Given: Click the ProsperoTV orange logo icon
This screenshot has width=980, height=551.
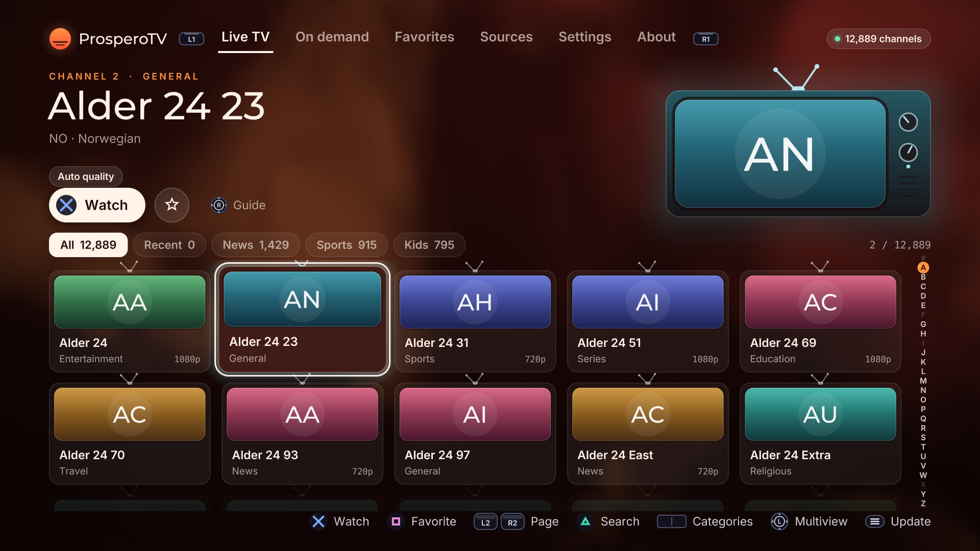Looking at the screenshot, I should coord(60,39).
